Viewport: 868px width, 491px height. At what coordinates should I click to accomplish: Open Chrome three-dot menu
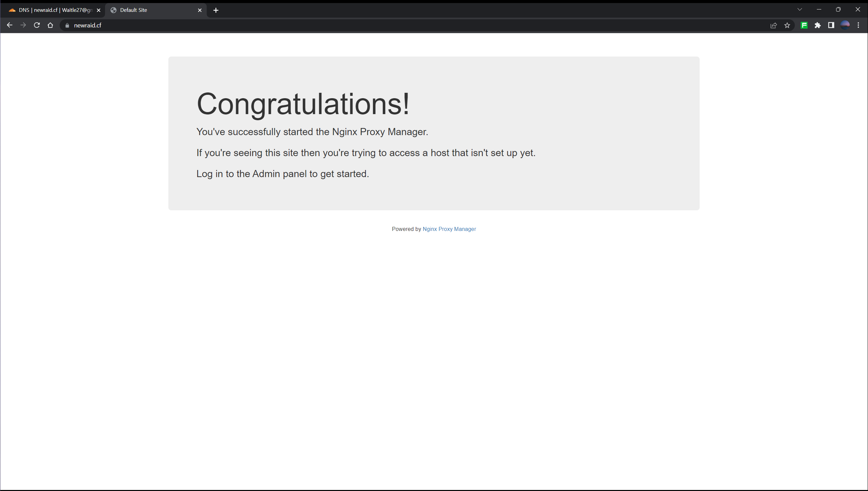[859, 25]
